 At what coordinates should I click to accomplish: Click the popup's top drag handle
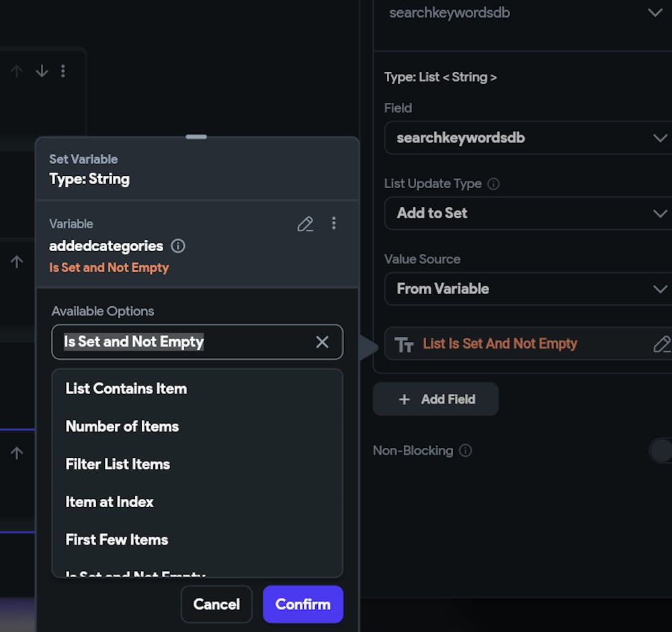(196, 136)
